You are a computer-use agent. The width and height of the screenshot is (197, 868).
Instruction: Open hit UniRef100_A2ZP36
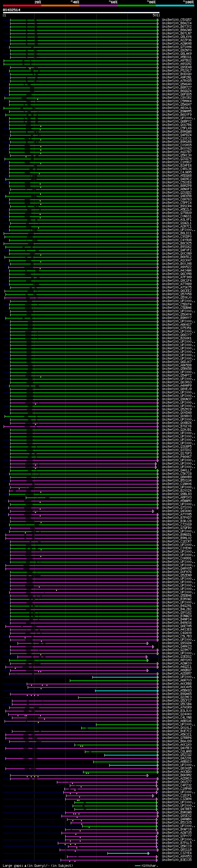tap(176, 40)
